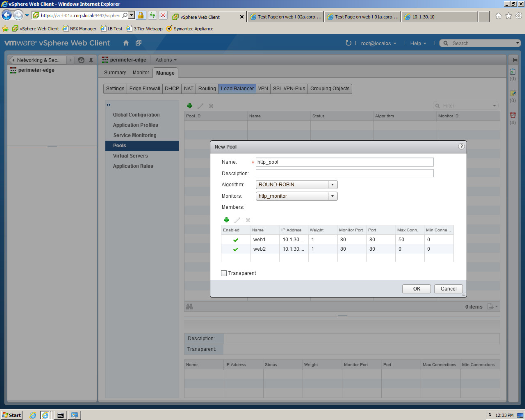Click the green add member plus icon
525x420 pixels.
click(x=226, y=220)
